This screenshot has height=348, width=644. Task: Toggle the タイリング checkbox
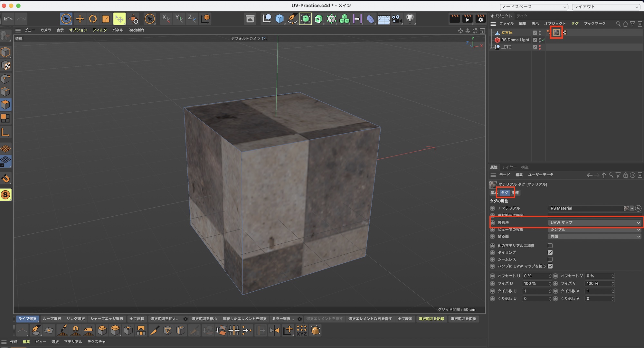click(550, 252)
